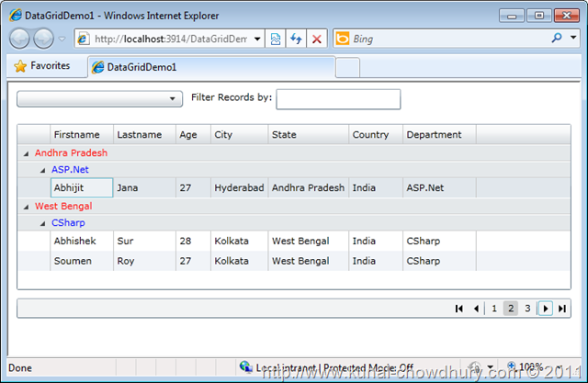The image size is (588, 383).
Task: Open the grouping combo box dropdown
Action: [x=100, y=99]
